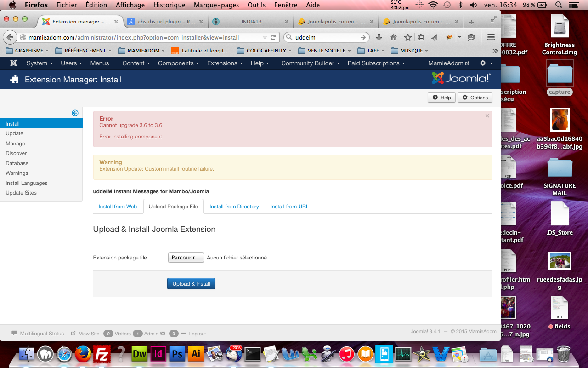Open the Joomla logo control panel menu
Viewport: 588px width, 368px height.
[x=13, y=63]
